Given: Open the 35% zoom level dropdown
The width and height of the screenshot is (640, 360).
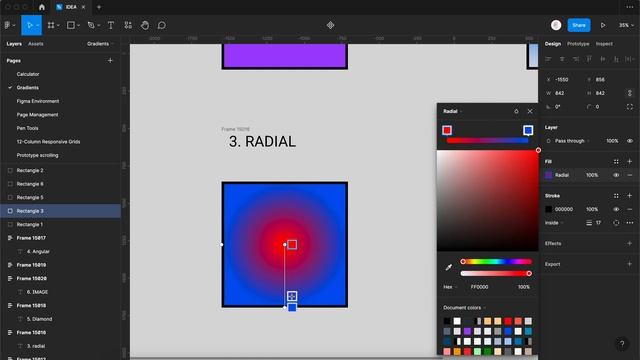Looking at the screenshot, I should point(626,25).
